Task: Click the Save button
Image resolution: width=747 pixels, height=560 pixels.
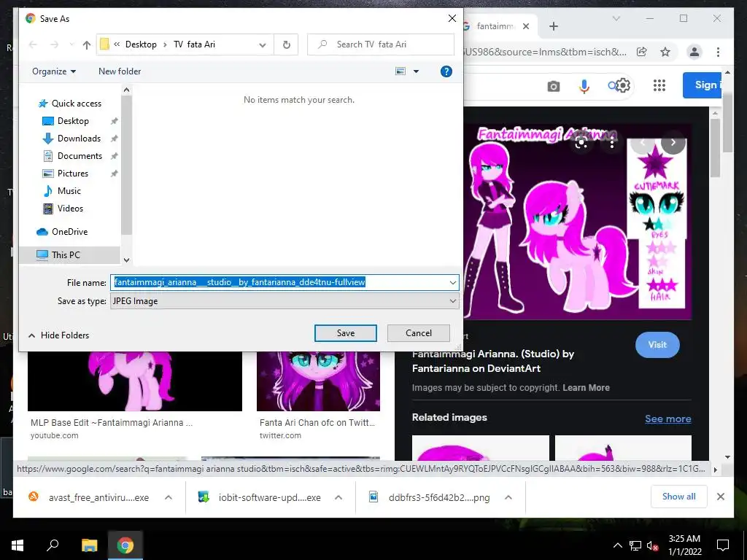Action: (345, 333)
